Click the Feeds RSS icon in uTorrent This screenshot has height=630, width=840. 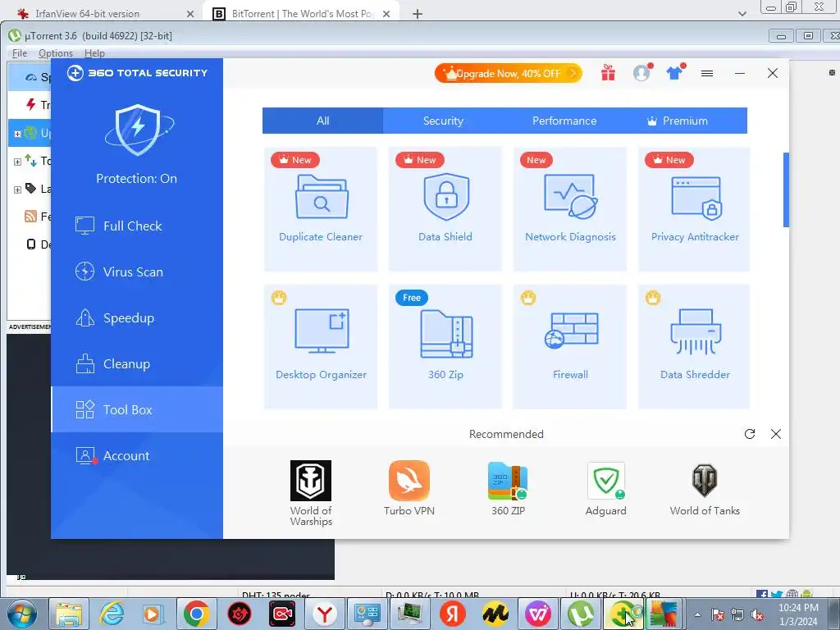(30, 217)
